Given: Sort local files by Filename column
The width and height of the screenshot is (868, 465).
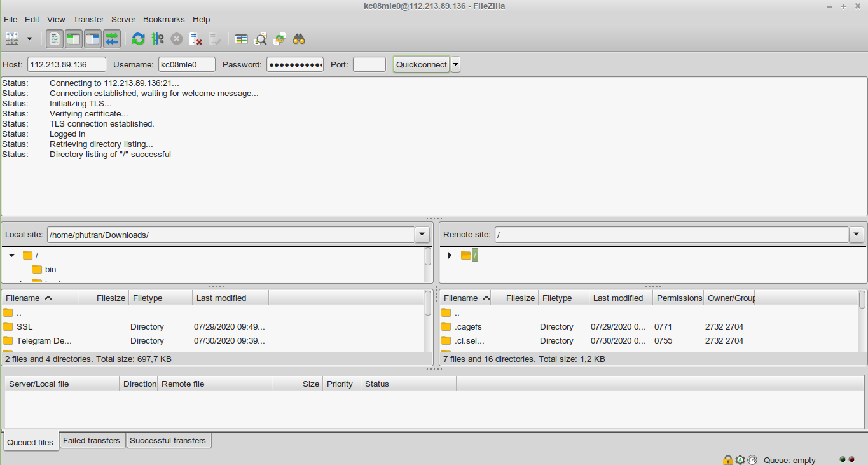Looking at the screenshot, I should [39, 298].
